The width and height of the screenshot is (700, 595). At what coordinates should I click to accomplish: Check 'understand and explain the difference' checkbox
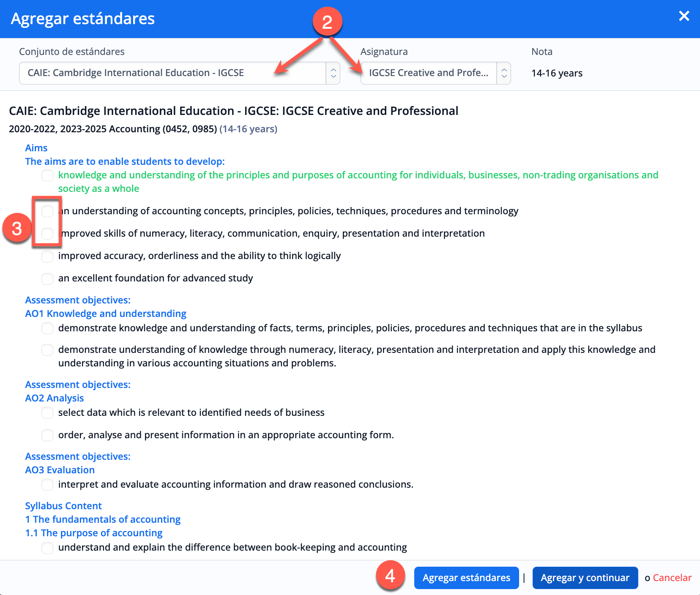click(x=47, y=548)
